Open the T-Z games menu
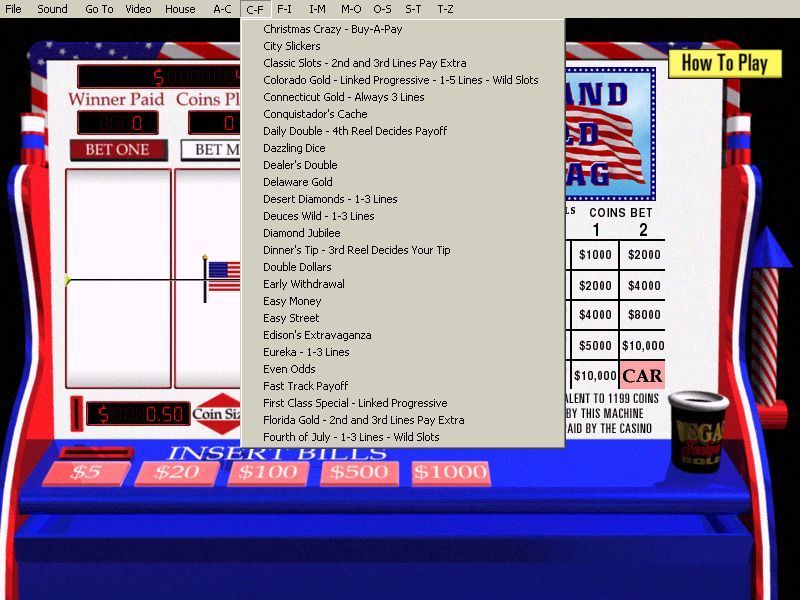This screenshot has height=600, width=800. 445,9
